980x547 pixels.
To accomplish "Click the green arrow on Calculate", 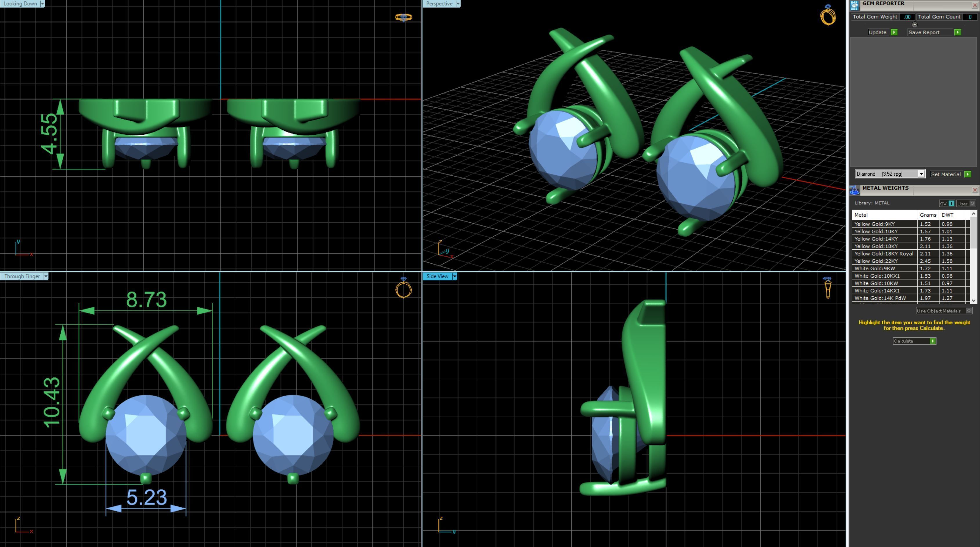I will tap(932, 341).
